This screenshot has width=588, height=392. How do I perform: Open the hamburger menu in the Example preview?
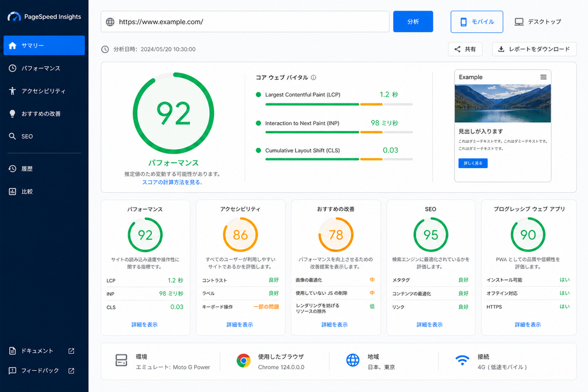click(543, 77)
